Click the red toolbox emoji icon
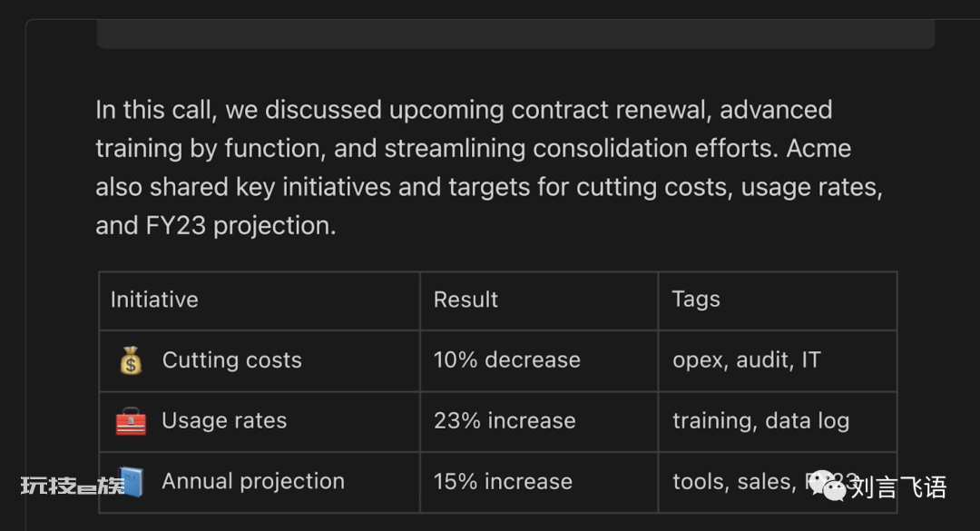The image size is (980, 531). pos(131,421)
